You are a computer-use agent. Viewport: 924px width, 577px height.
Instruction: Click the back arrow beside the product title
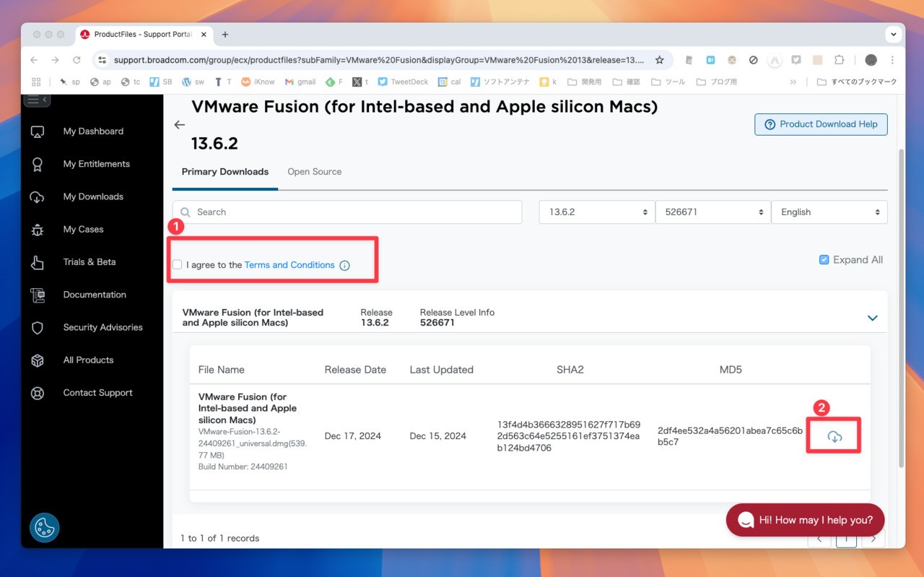[180, 125]
